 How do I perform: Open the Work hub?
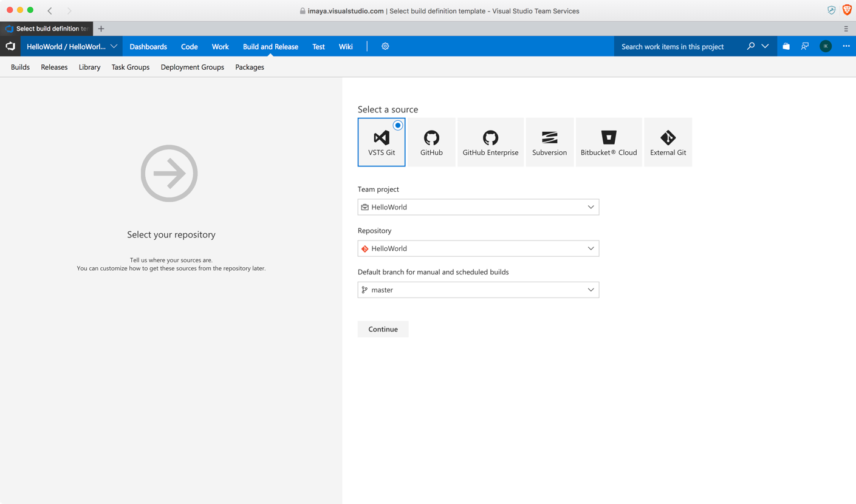(x=220, y=47)
